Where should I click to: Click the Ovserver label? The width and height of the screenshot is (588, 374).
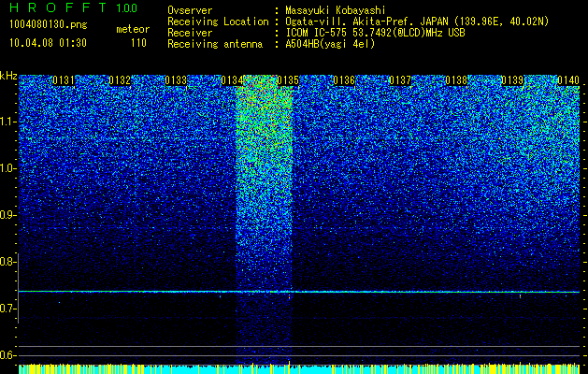point(190,10)
